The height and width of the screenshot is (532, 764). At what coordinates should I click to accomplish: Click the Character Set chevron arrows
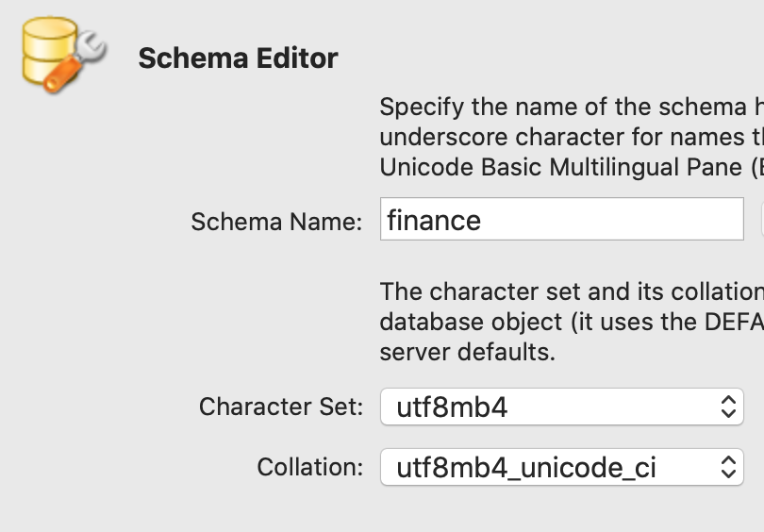tap(727, 407)
